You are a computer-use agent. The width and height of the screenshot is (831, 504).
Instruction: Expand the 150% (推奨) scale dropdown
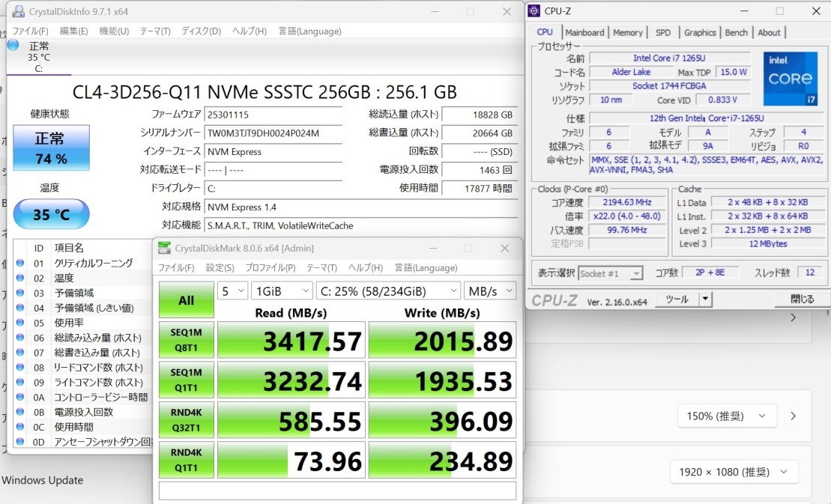[722, 416]
